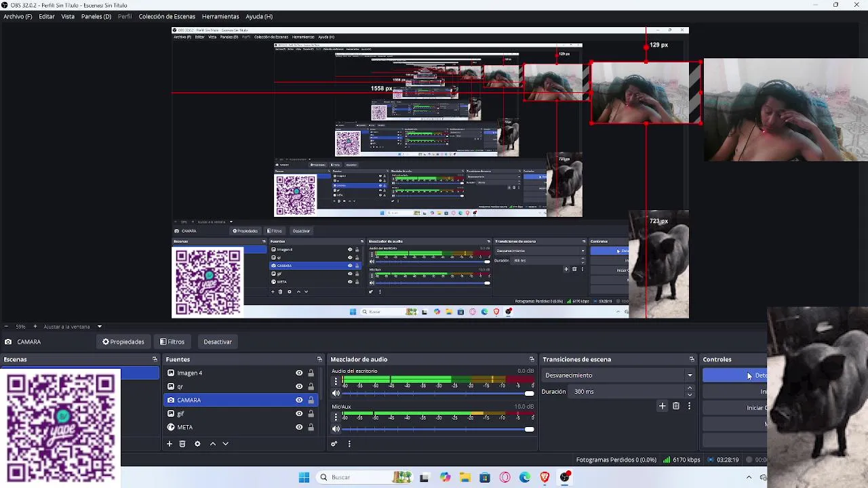Click the Desactivar button

click(218, 342)
